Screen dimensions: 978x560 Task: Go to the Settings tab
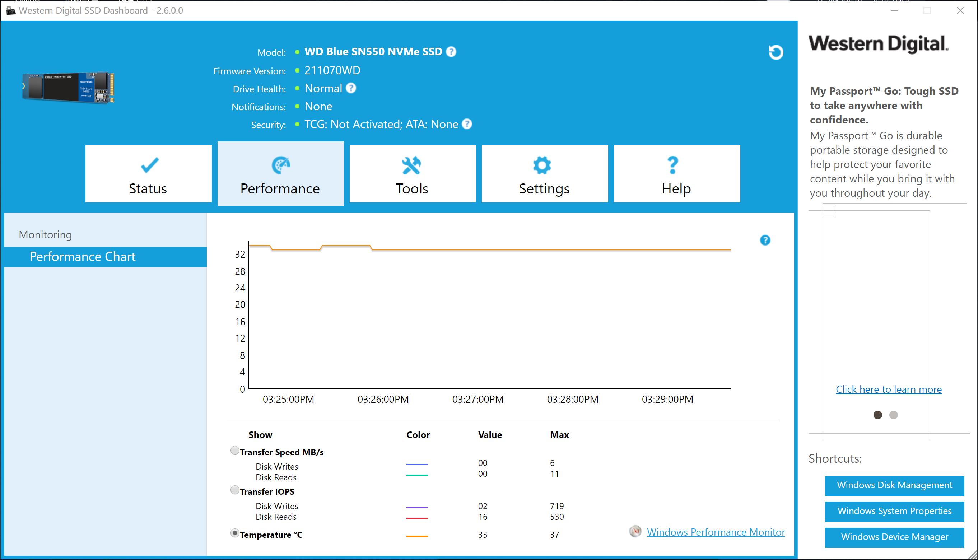point(545,174)
